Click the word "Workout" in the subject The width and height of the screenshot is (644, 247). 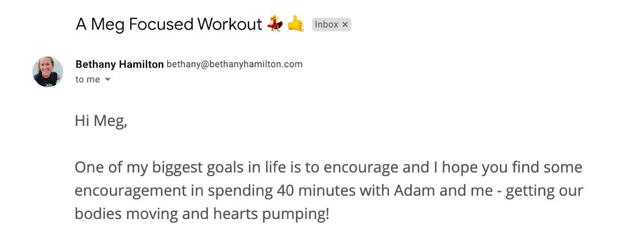point(230,24)
